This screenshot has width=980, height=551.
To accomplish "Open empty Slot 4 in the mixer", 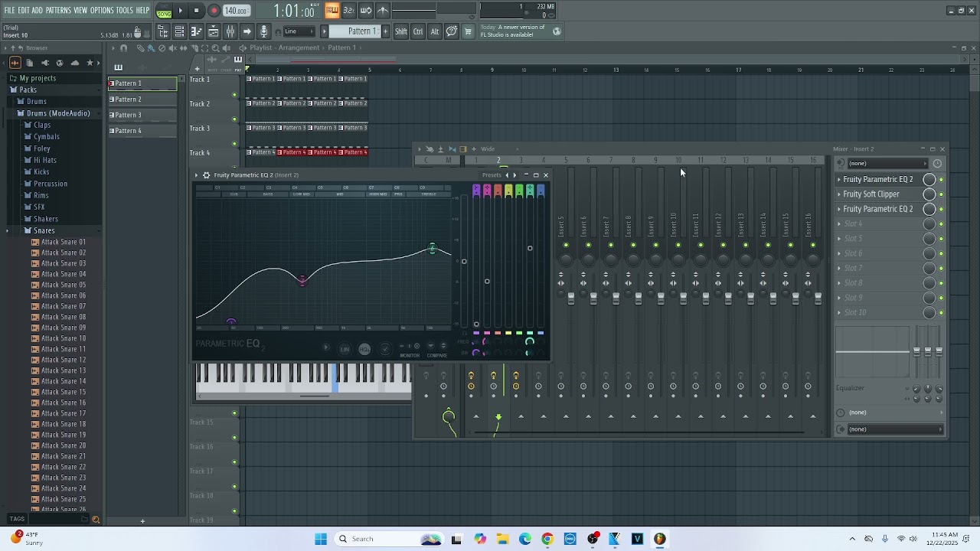I will (x=853, y=224).
